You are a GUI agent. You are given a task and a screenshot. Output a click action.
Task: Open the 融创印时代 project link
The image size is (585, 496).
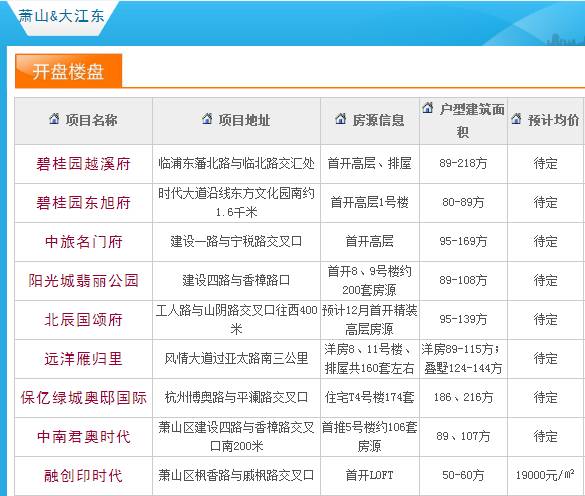(84, 476)
